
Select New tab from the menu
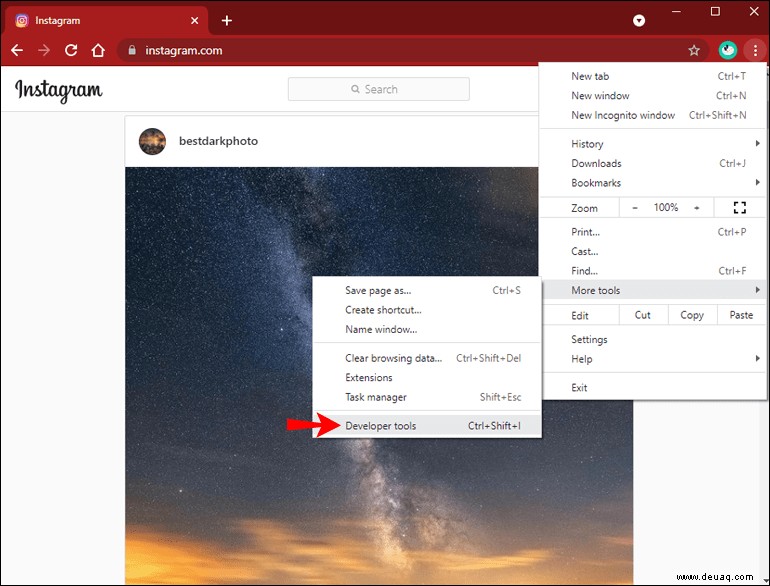653,76
